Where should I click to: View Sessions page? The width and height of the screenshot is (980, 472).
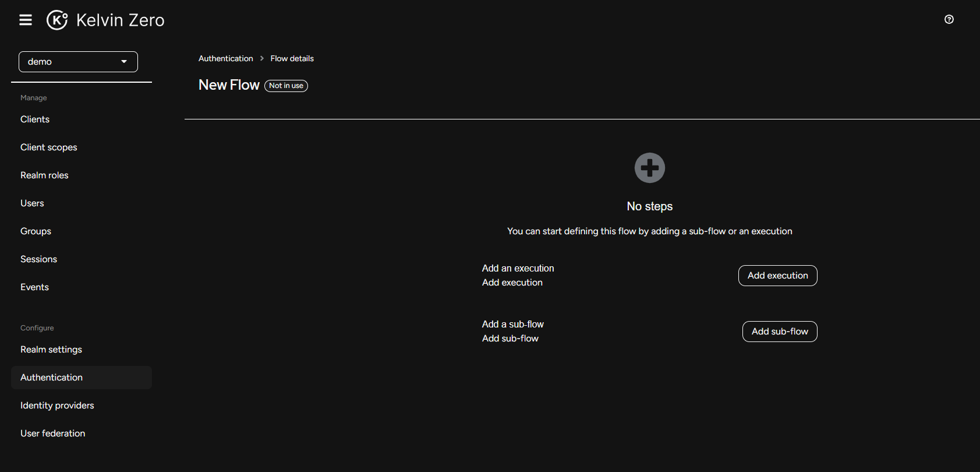[38, 259]
